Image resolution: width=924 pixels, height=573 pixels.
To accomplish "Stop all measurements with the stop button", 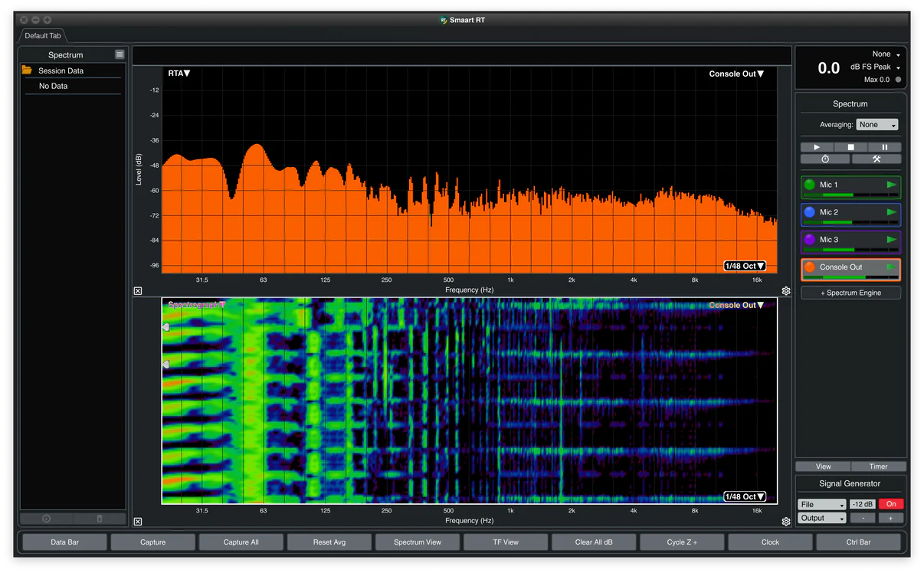I will pos(850,147).
